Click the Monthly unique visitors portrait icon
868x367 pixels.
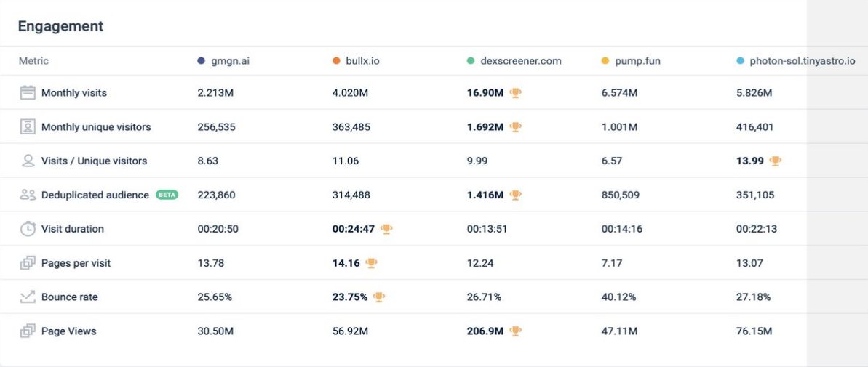tap(28, 127)
